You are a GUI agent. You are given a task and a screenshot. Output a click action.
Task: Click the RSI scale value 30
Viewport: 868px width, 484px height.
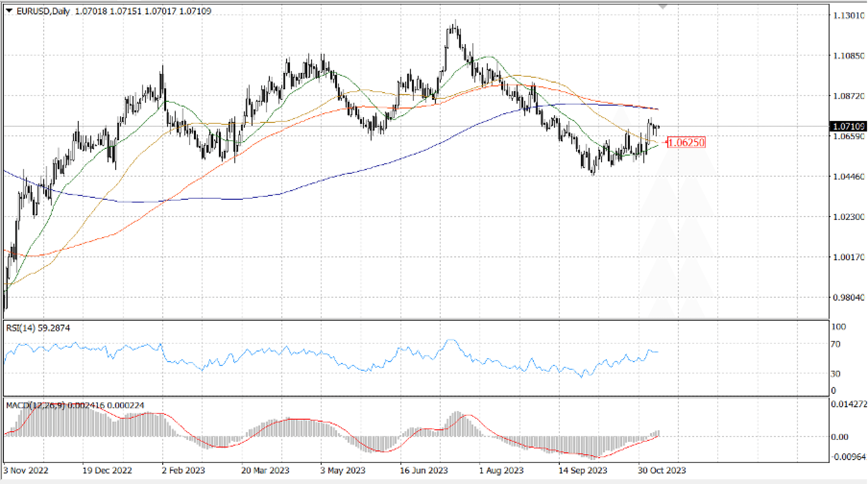point(835,374)
